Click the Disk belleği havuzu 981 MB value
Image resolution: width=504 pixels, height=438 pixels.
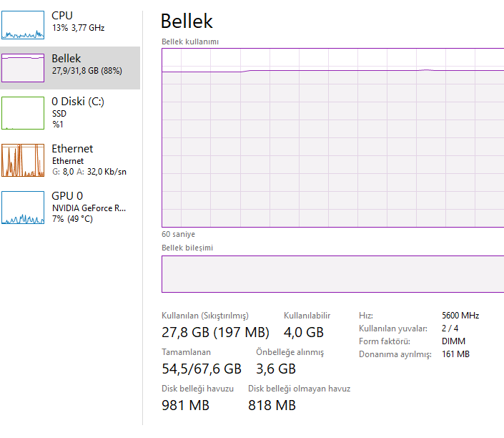pyautogui.click(x=185, y=405)
